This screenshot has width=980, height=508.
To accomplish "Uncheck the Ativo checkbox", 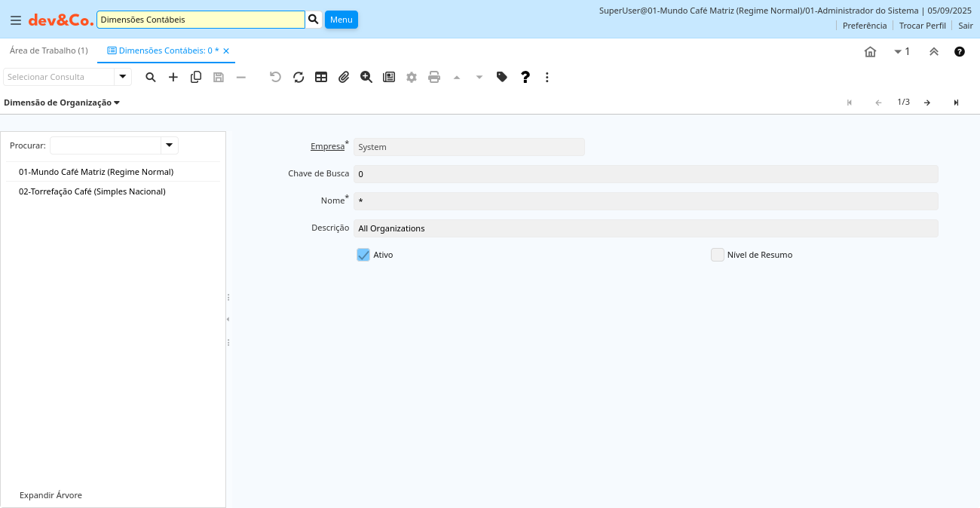I will coord(363,255).
